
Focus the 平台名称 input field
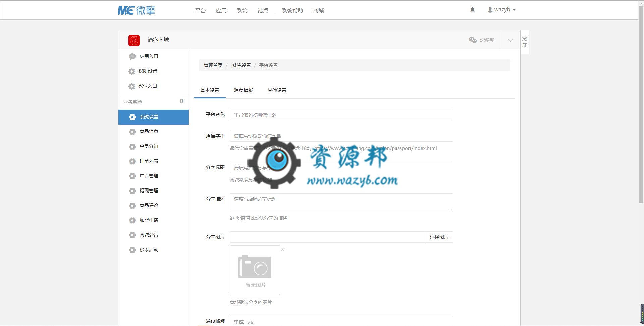(x=341, y=114)
